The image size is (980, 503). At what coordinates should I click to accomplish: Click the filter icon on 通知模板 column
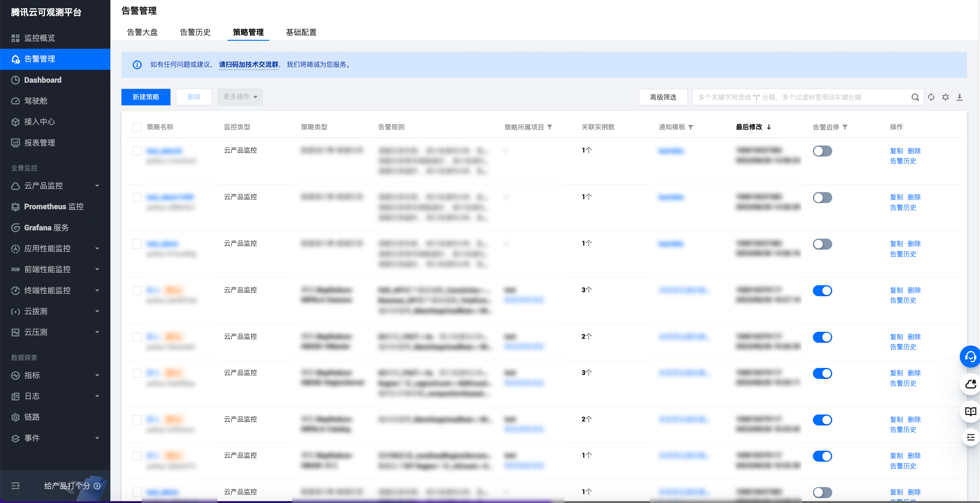point(691,127)
